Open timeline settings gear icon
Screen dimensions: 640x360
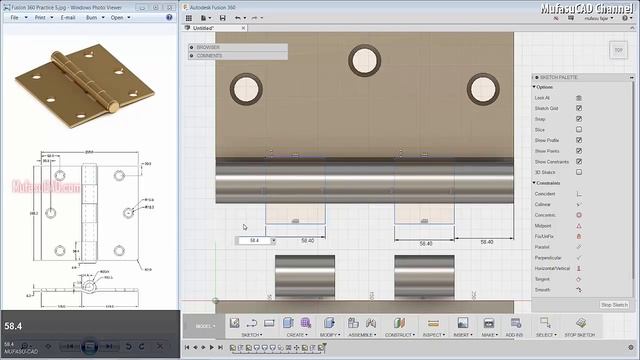point(631,347)
